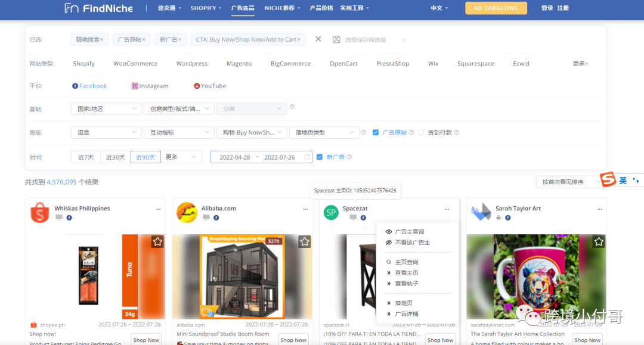Select 广告主查询 in the context menu
The height and width of the screenshot is (345, 644).
[x=410, y=232]
